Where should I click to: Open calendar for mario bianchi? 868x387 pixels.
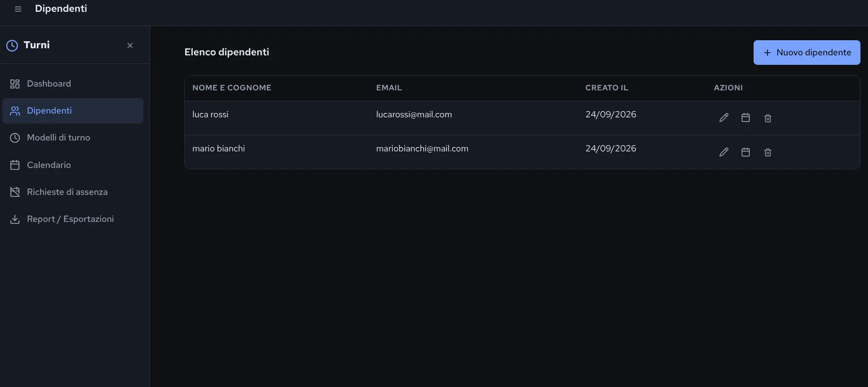point(746,152)
